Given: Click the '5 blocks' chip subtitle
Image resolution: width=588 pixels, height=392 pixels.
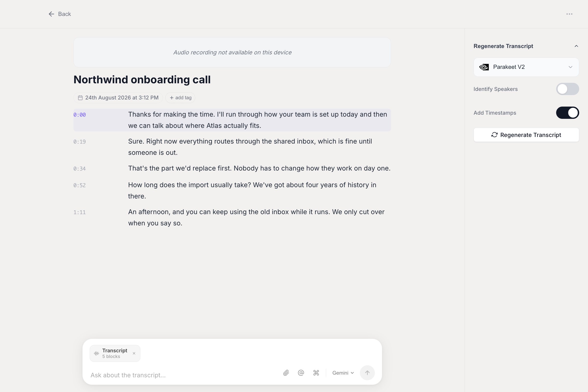Looking at the screenshot, I should 111,356.
